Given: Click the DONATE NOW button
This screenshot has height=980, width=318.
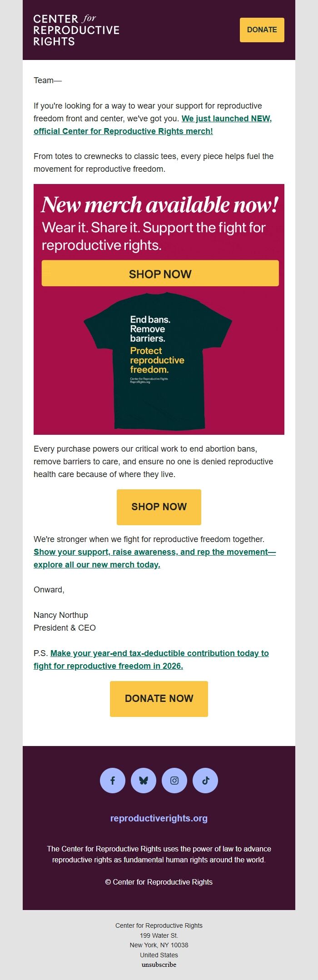Looking at the screenshot, I should click(x=159, y=698).
